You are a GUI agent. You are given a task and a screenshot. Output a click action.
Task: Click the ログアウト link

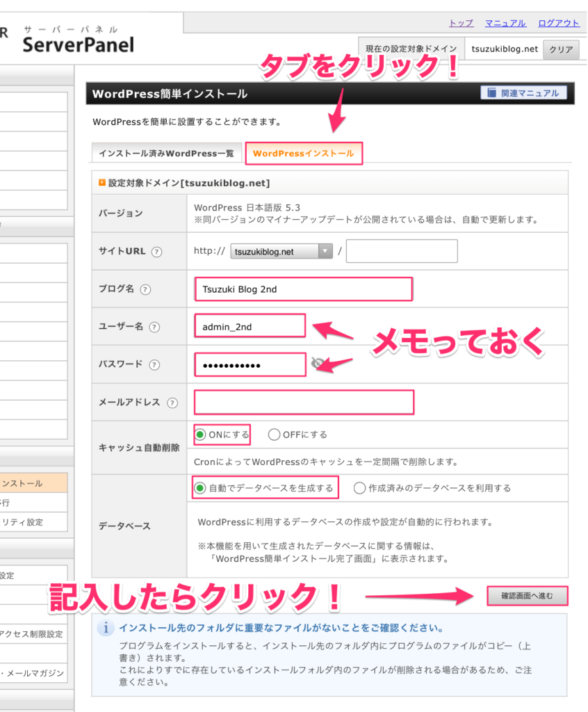click(x=559, y=23)
